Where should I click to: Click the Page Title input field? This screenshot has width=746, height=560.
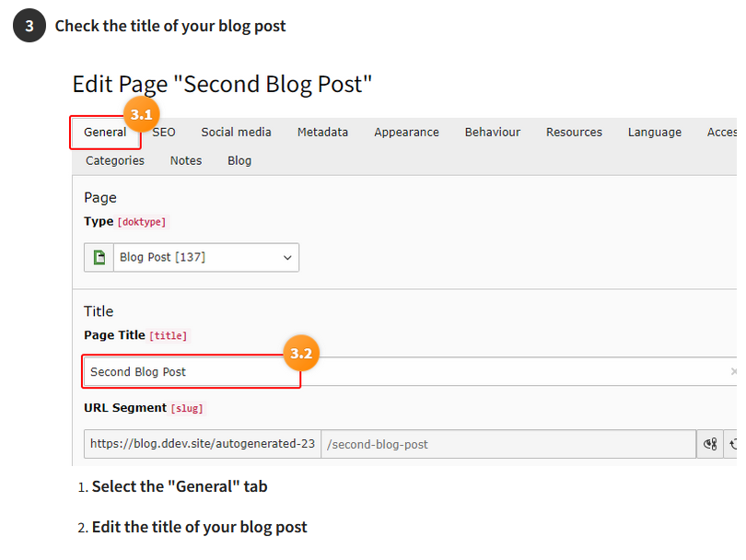coord(410,371)
